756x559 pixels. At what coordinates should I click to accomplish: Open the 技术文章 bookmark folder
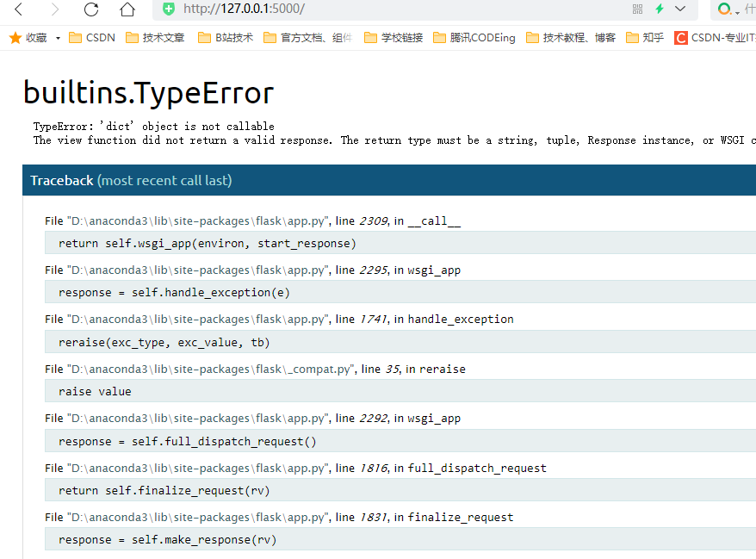click(155, 38)
